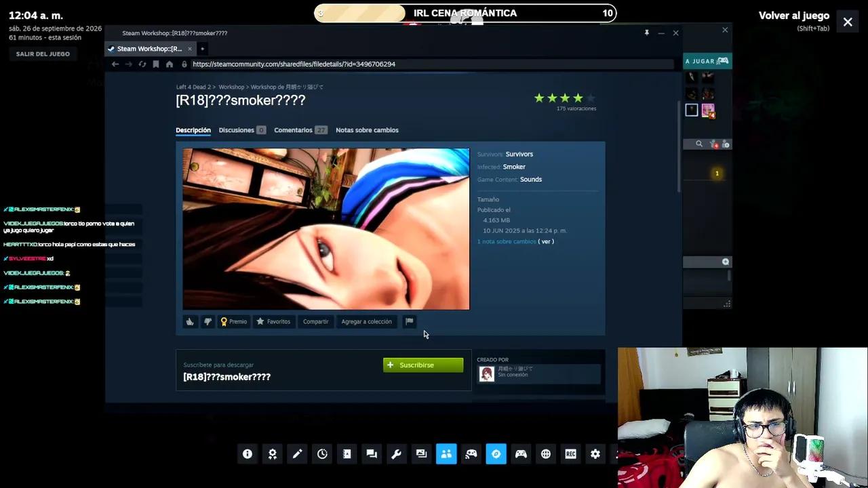Click the SALIR DEL JUEGO button
Image resolution: width=868 pixels, height=488 pixels.
(x=43, y=54)
